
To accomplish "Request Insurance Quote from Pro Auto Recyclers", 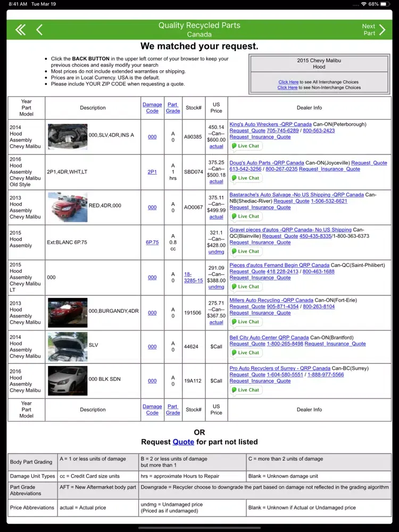I will (x=260, y=381).
